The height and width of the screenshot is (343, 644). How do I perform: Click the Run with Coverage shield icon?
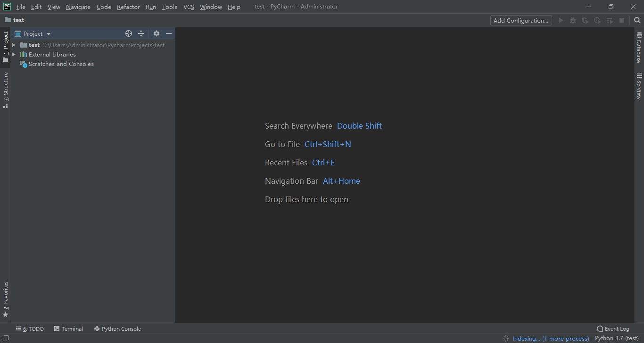click(585, 20)
